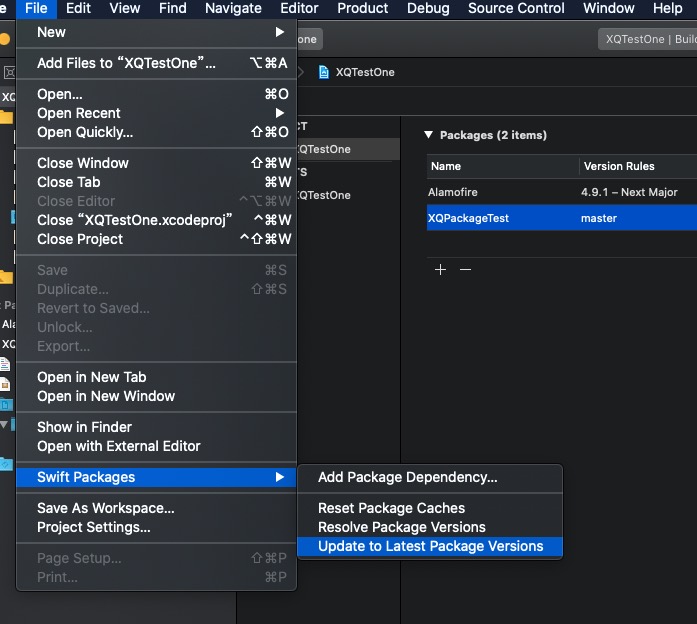
Task: Open the Navigate menu
Action: coord(233,8)
